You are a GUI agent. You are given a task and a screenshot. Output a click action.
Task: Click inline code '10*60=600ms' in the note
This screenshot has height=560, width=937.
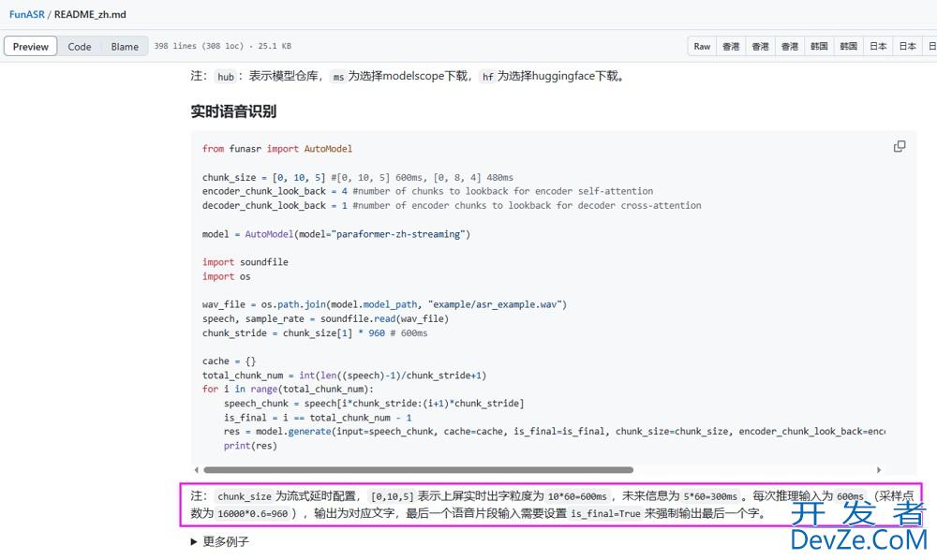[x=577, y=496]
